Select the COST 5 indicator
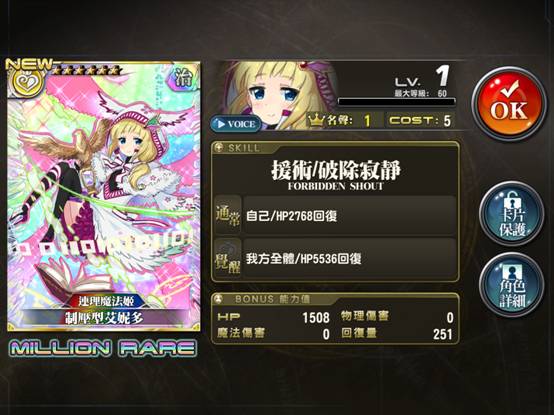Screen dimensions: 554x415 pos(419,120)
